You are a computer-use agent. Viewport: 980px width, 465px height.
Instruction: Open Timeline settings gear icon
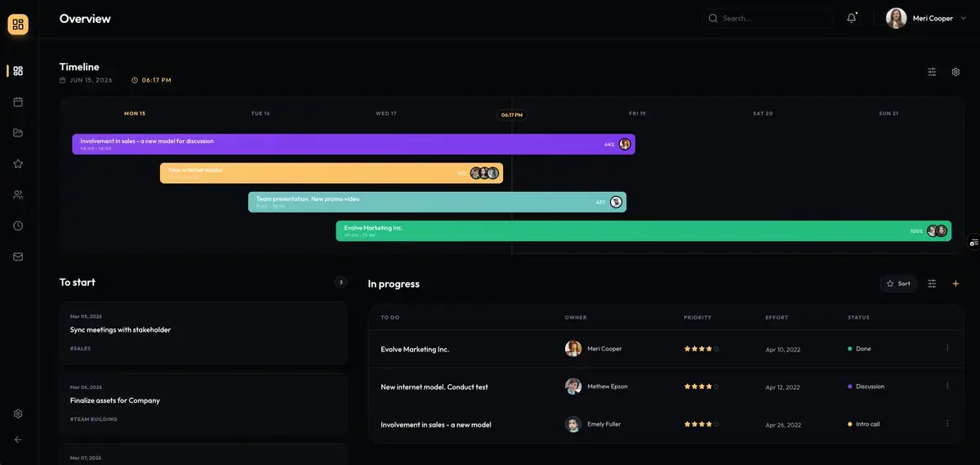[x=955, y=72]
